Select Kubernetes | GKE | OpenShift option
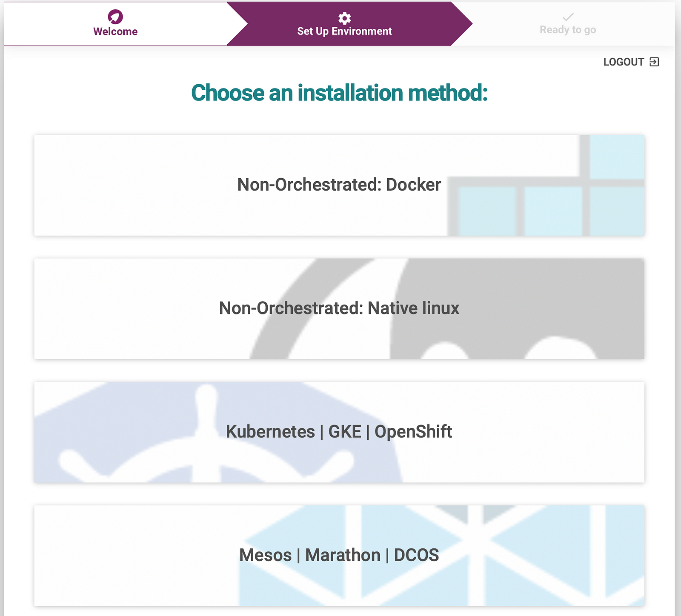Viewport: 681px width, 616px height. [x=339, y=432]
